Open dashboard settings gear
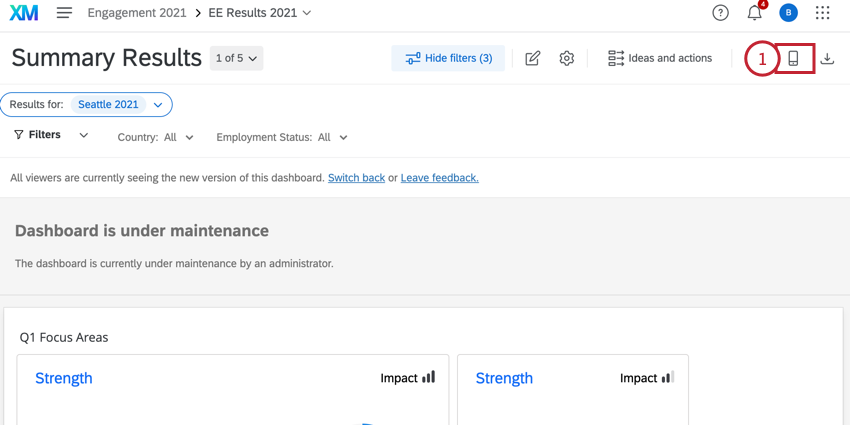This screenshot has width=850, height=425. 566,58
